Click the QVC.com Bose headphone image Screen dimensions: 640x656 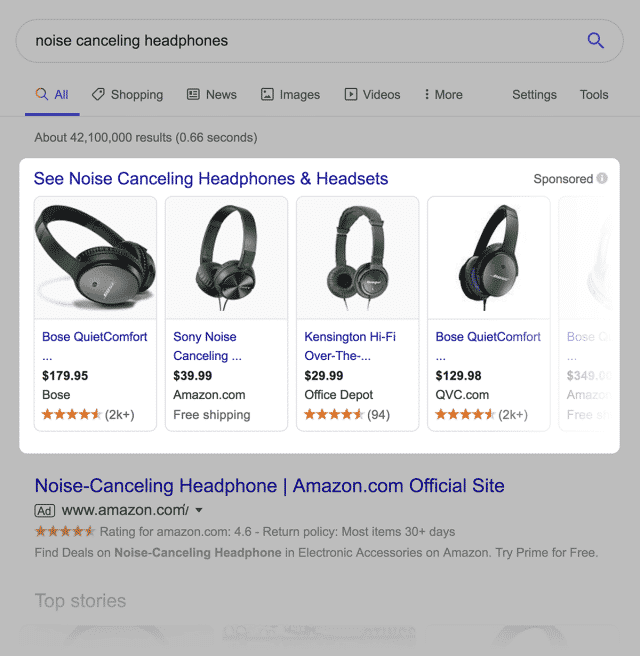[489, 258]
